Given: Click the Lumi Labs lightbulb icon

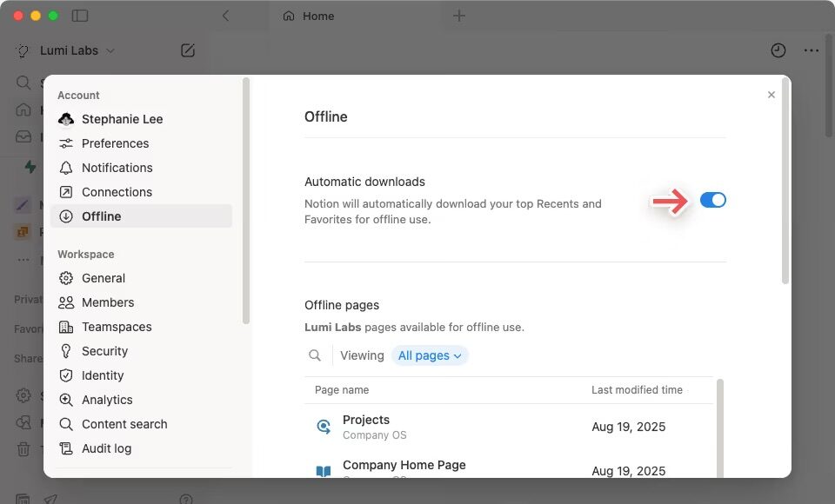Looking at the screenshot, I should point(23,51).
